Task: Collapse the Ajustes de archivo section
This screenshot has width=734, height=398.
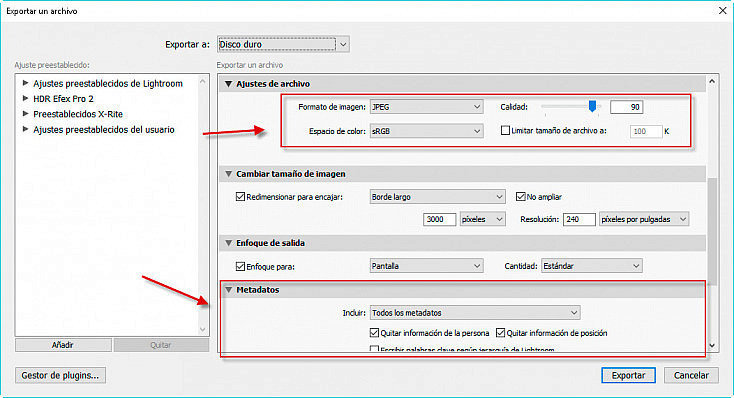Action: click(228, 84)
